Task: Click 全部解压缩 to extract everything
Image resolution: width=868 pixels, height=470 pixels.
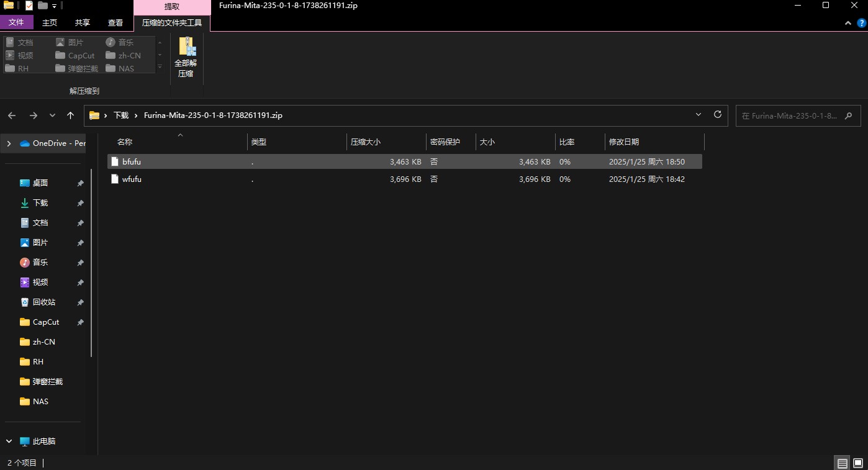Action: pyautogui.click(x=186, y=58)
